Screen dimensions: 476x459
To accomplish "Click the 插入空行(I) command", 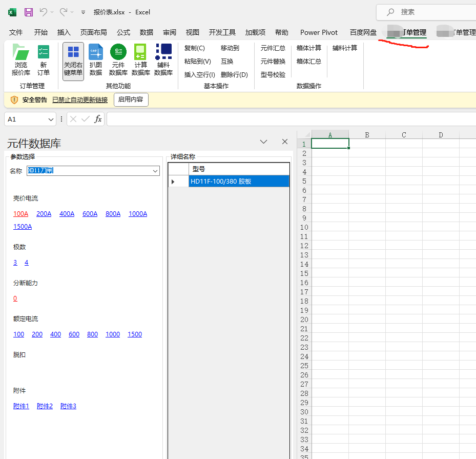I will pyautogui.click(x=199, y=75).
